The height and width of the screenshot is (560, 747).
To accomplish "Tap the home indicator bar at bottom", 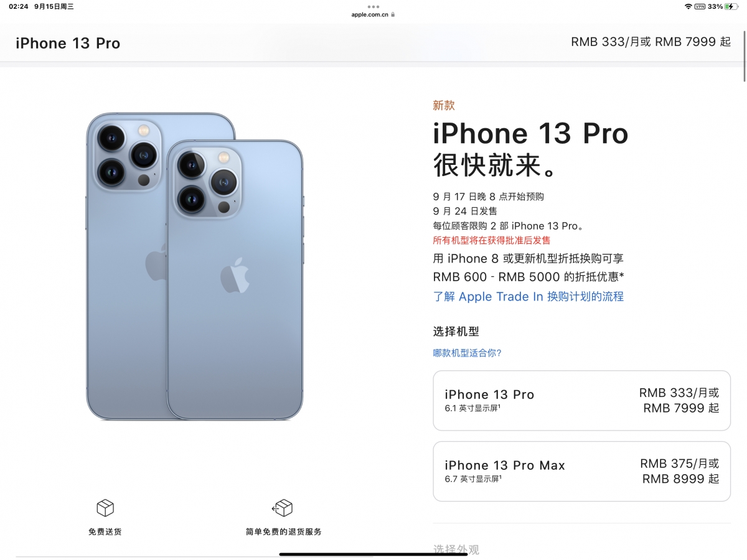I will pos(374,554).
